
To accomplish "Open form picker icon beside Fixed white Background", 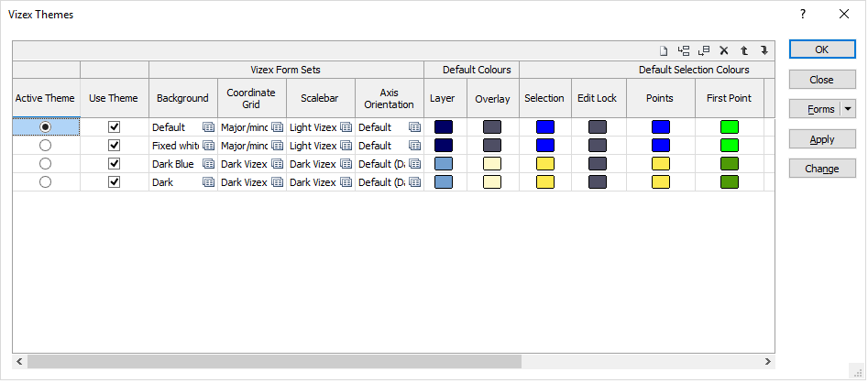I will click(x=209, y=146).
